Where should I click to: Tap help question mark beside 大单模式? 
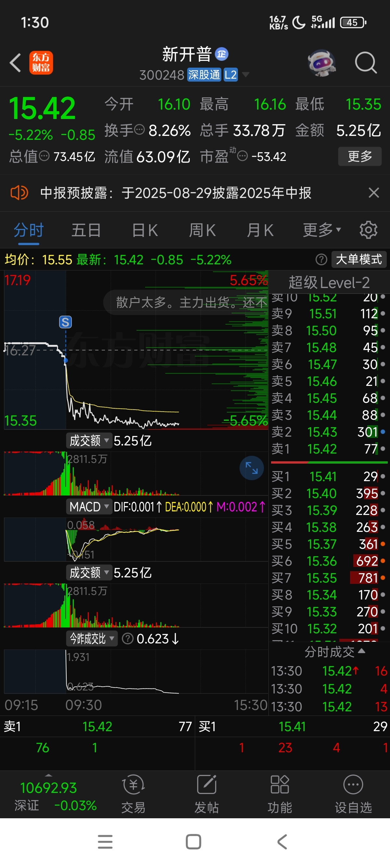321,259
